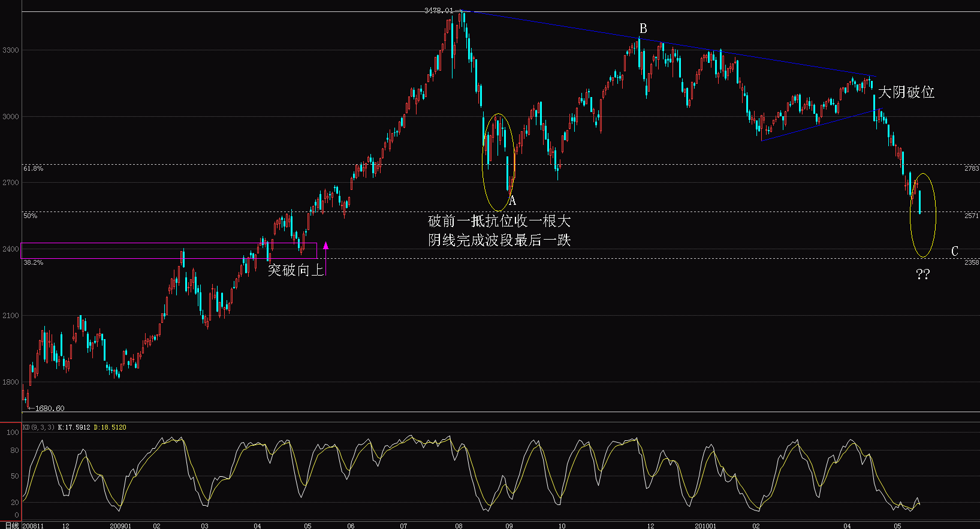Image resolution: width=980 pixels, height=529 pixels.
Task: Click the 2783 retracement price value
Action: coord(972,169)
